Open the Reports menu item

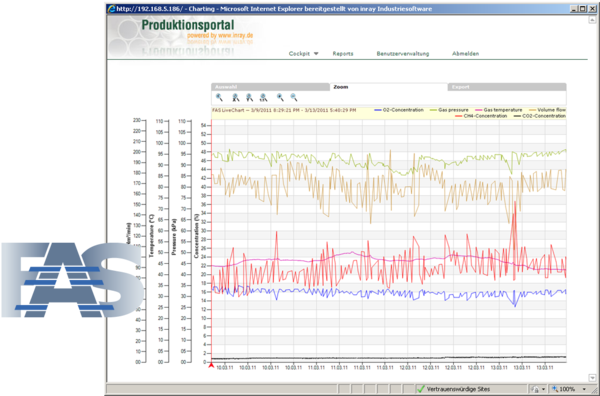coord(343,54)
